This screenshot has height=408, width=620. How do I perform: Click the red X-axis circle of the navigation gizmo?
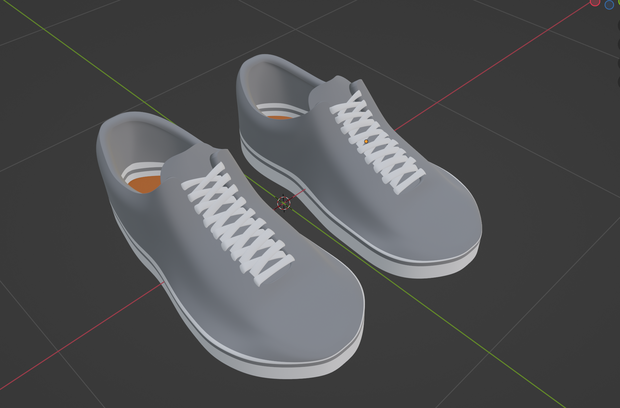point(595,2)
